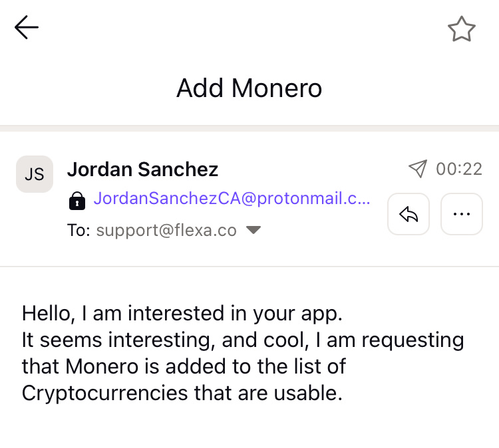The image size is (499, 448).
Task: Expand recipient details with the triangle
Action: (x=253, y=230)
